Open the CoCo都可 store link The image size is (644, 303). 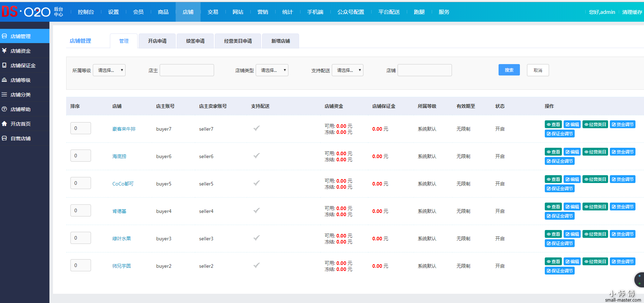(x=123, y=184)
